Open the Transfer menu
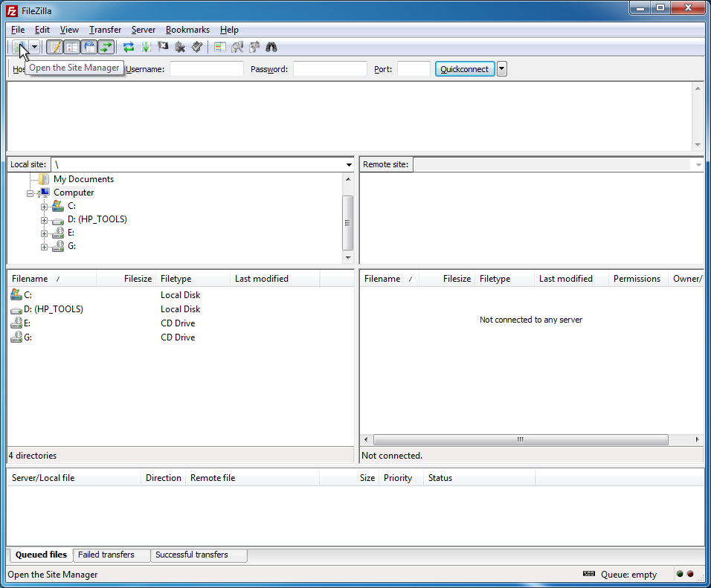This screenshot has height=588, width=711. (105, 30)
